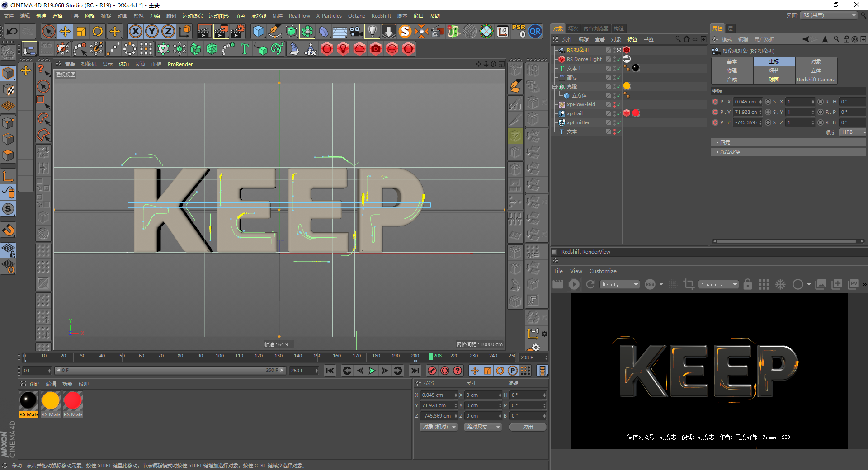Click the red material tag on xpTrail

click(x=636, y=113)
